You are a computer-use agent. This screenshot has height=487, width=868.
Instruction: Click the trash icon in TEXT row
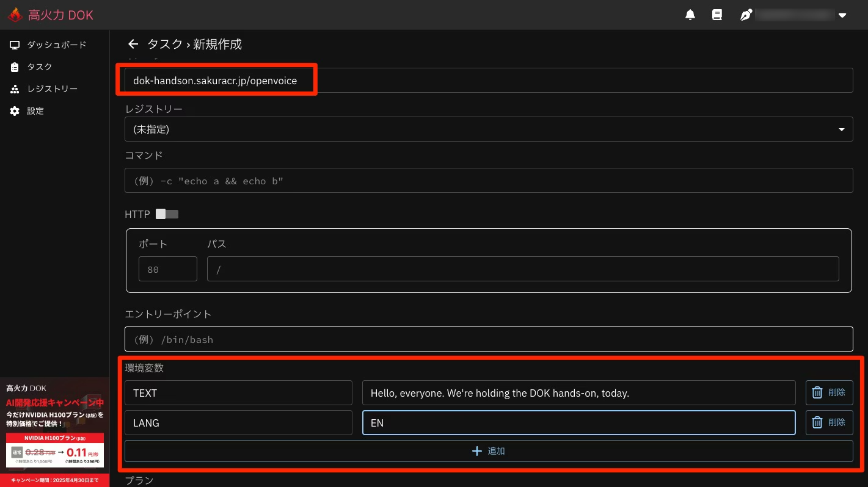(817, 393)
